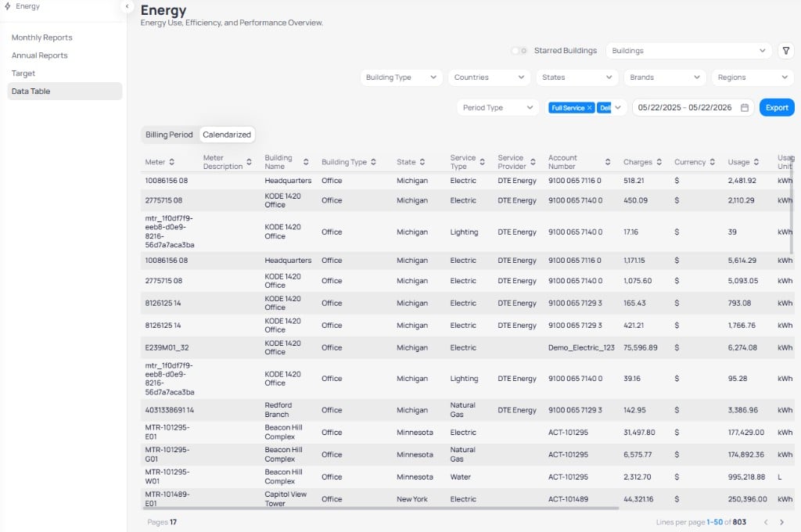Sort by Building Type column
Image resolution: width=801 pixels, height=532 pixels.
point(373,162)
